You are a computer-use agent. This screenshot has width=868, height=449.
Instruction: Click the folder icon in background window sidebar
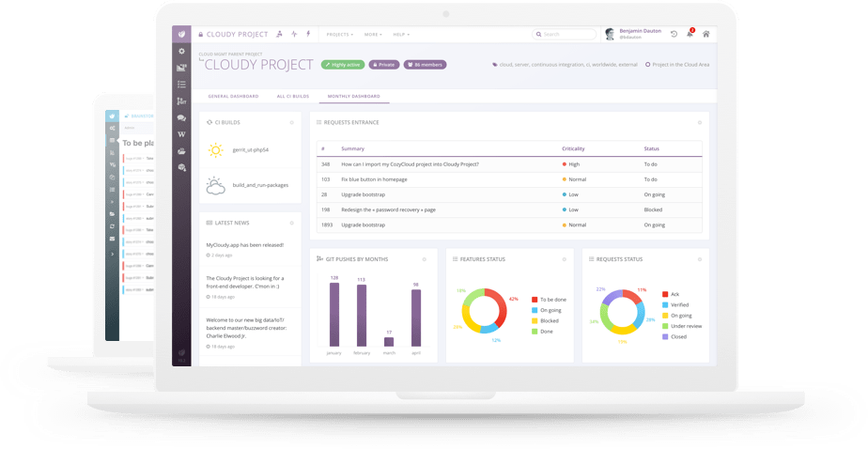pyautogui.click(x=113, y=214)
